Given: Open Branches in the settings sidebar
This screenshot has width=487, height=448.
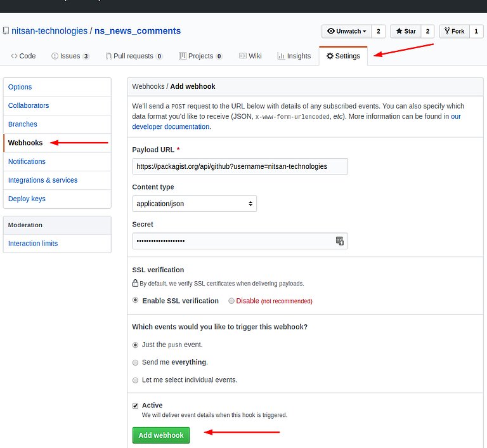Looking at the screenshot, I should (x=57, y=124).
